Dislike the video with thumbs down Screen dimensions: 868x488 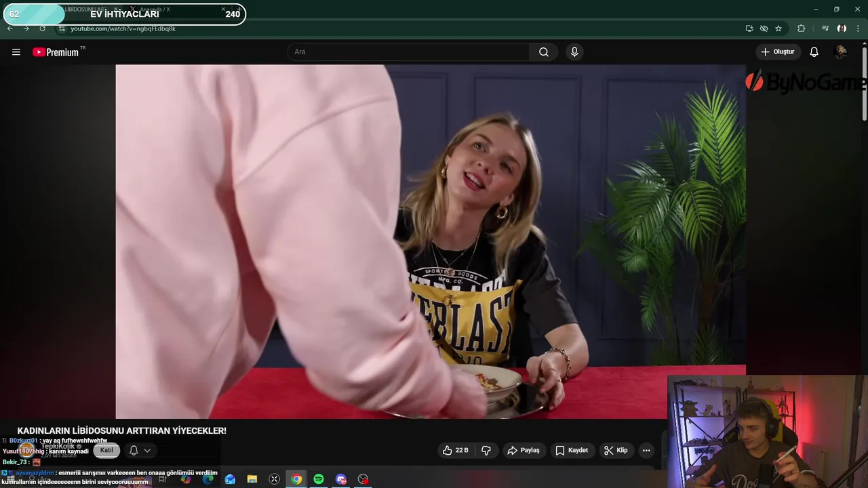486,450
